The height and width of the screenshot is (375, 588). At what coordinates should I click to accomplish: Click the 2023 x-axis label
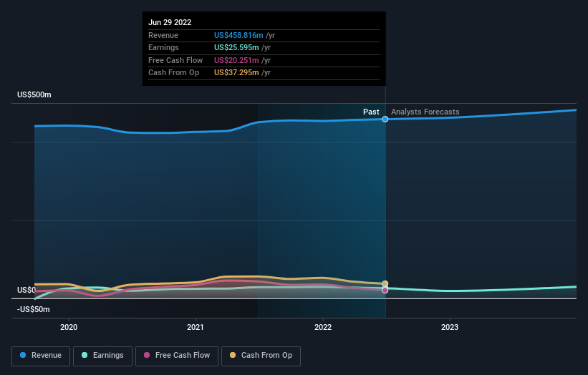[x=450, y=327]
